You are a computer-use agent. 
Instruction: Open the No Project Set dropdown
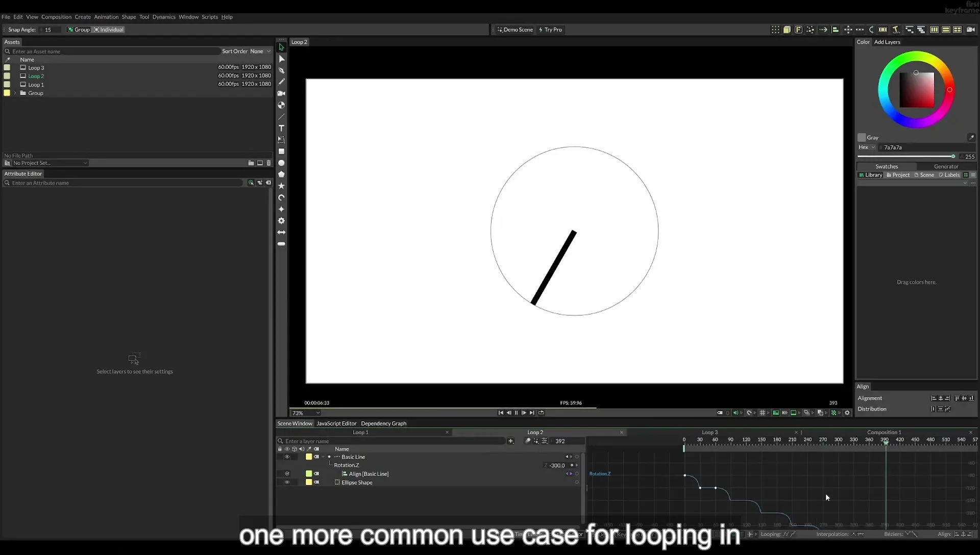tap(50, 163)
